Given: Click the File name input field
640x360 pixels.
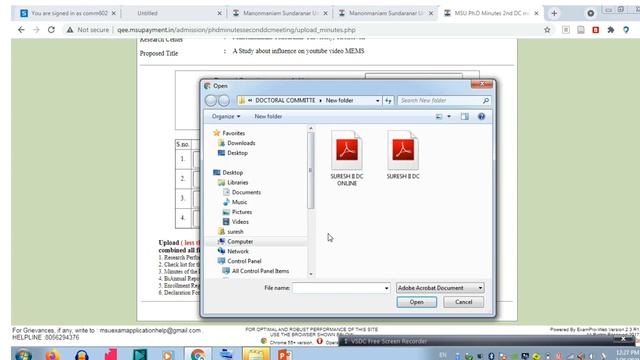Looking at the screenshot, I should [338, 288].
